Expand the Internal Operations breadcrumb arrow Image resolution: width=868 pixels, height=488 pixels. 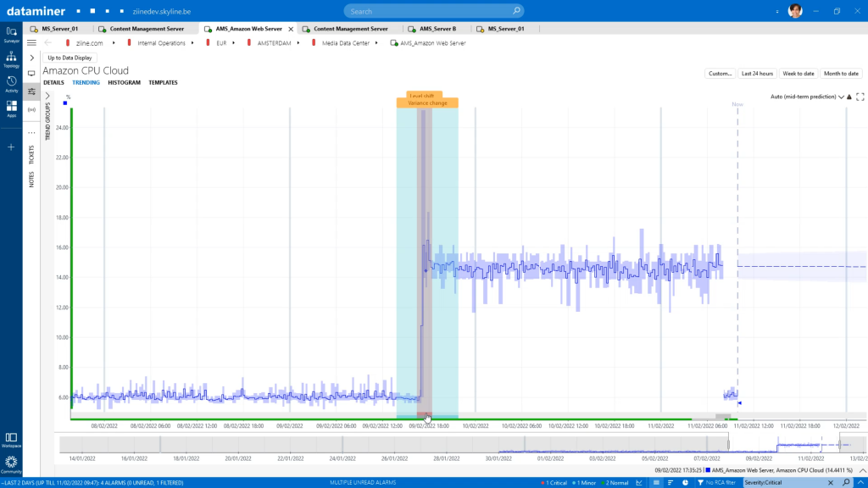click(x=192, y=42)
